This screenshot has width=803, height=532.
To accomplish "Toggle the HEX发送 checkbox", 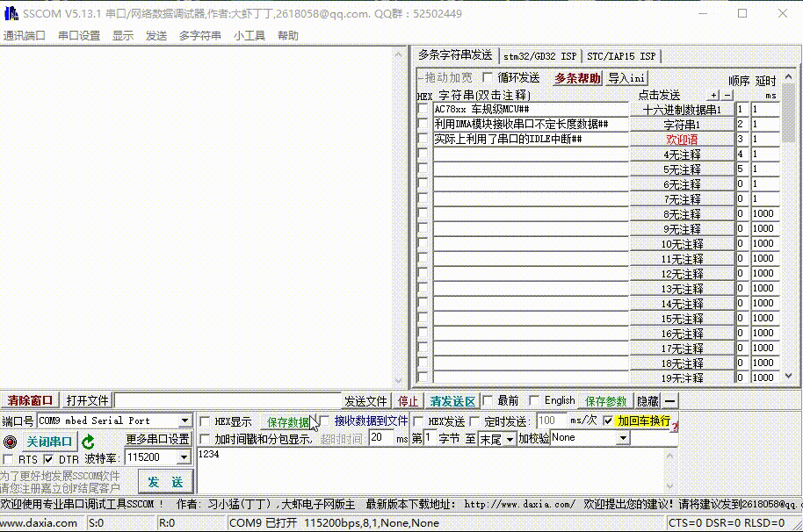I will point(418,421).
